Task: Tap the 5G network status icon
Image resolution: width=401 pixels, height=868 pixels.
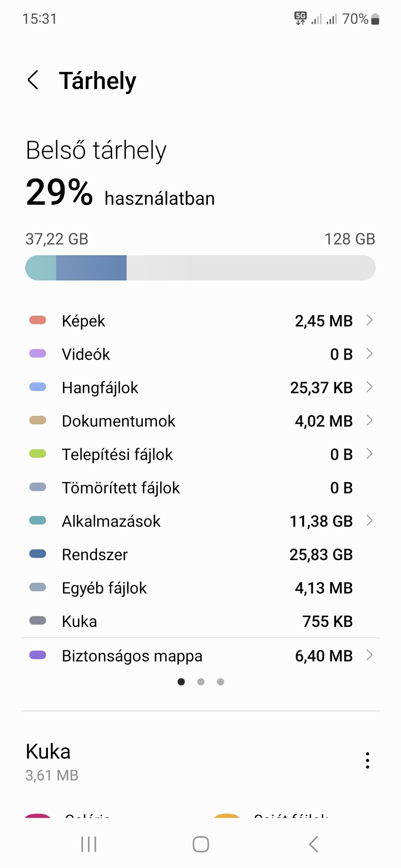Action: [x=300, y=18]
